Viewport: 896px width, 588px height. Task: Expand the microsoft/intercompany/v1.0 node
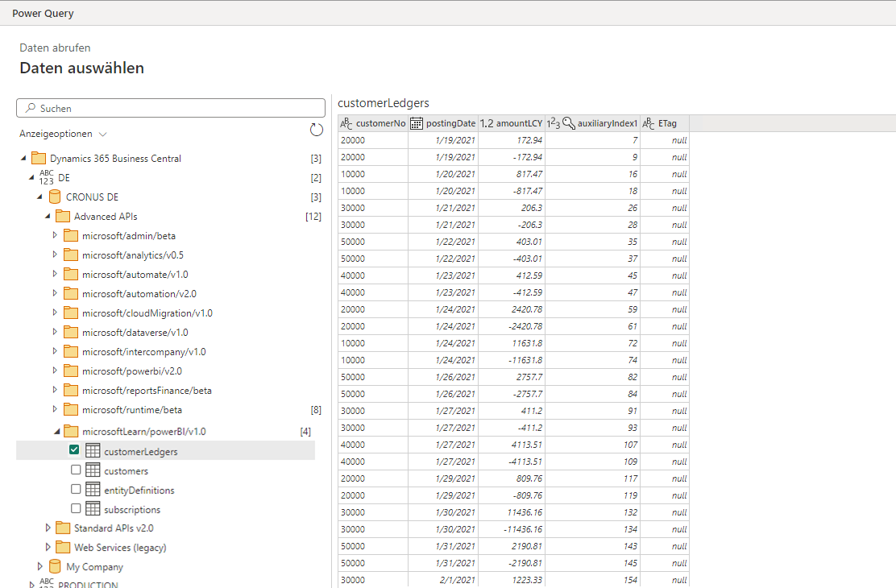(x=55, y=351)
